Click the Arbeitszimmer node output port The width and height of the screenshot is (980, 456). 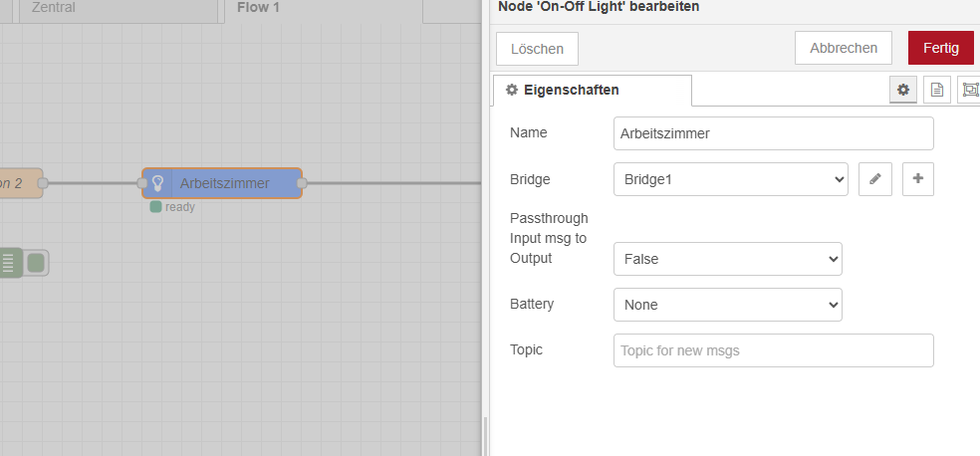(302, 183)
